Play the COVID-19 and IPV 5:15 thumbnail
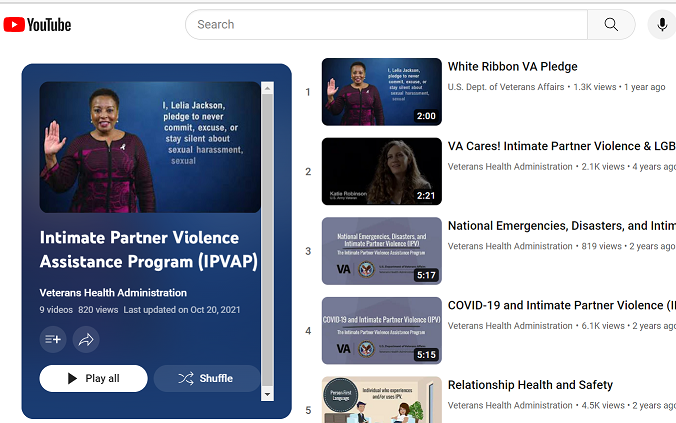 click(382, 331)
